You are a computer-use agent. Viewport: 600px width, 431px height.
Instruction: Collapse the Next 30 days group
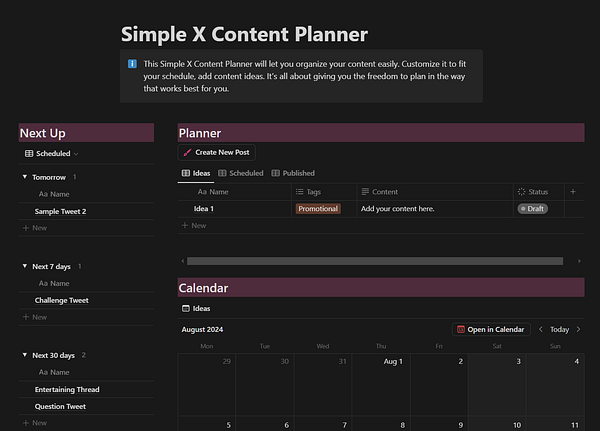point(25,355)
